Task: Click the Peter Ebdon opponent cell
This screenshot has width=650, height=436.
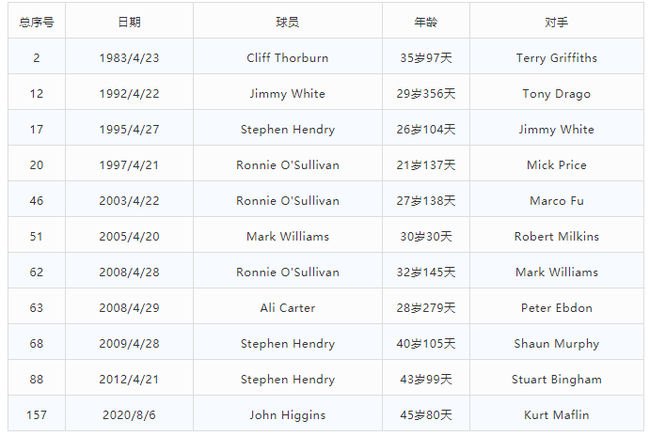Action: (x=557, y=308)
